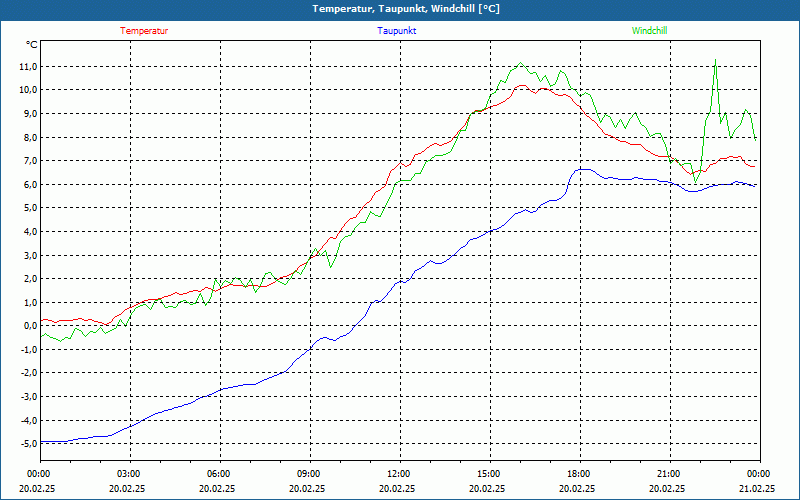Click the 03:00 time axis label
800x500 pixels.
click(131, 473)
